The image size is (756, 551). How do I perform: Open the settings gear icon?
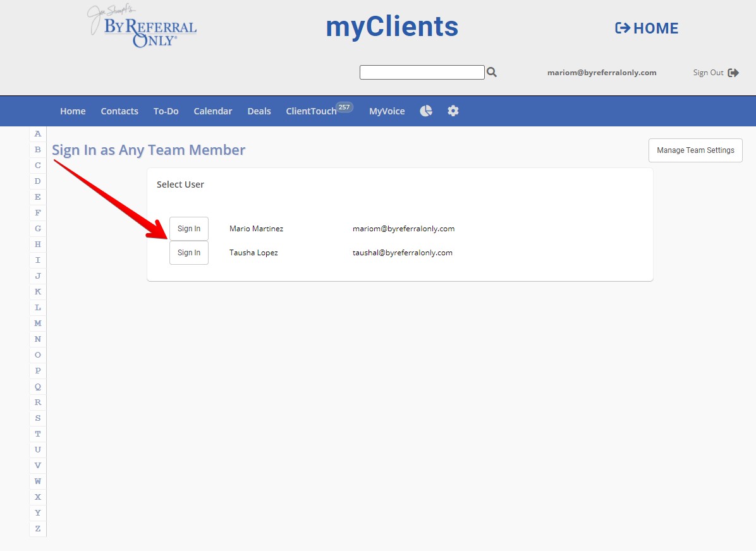[x=453, y=111]
